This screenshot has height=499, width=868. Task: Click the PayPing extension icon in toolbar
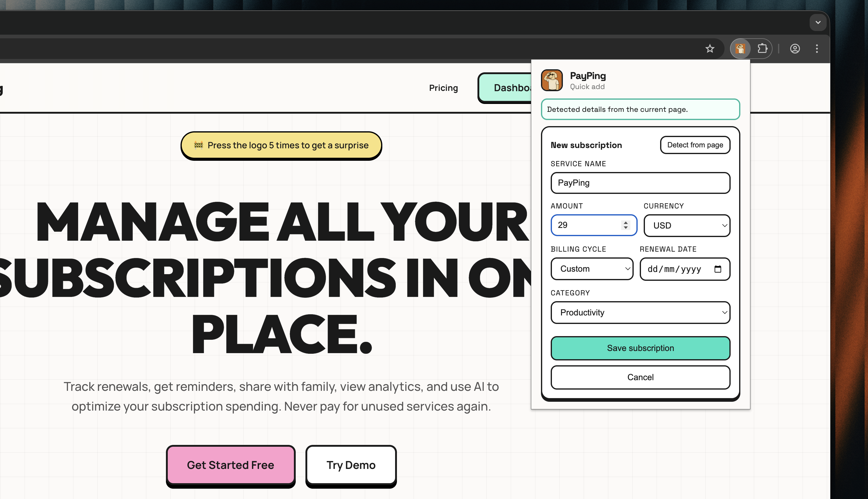(x=740, y=49)
